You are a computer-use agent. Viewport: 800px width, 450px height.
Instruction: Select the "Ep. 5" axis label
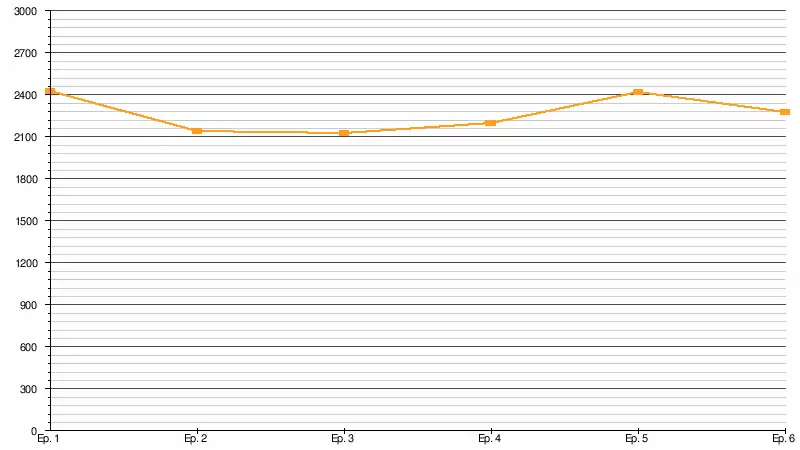tap(637, 439)
